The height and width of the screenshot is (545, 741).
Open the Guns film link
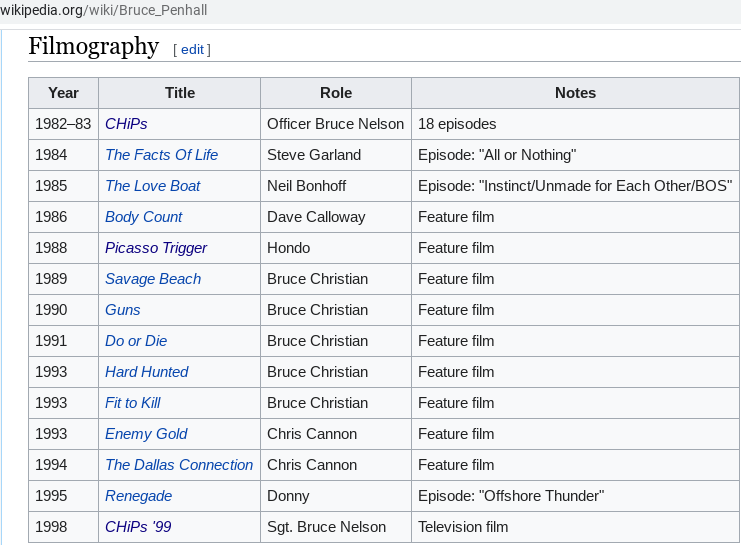[122, 310]
